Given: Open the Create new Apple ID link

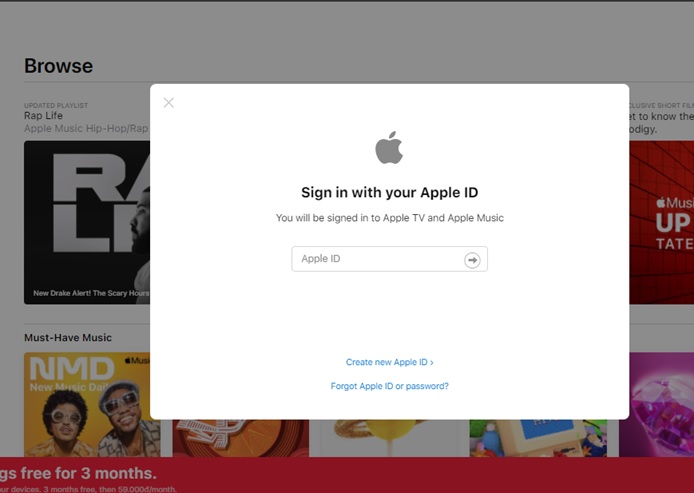Looking at the screenshot, I should [x=389, y=362].
